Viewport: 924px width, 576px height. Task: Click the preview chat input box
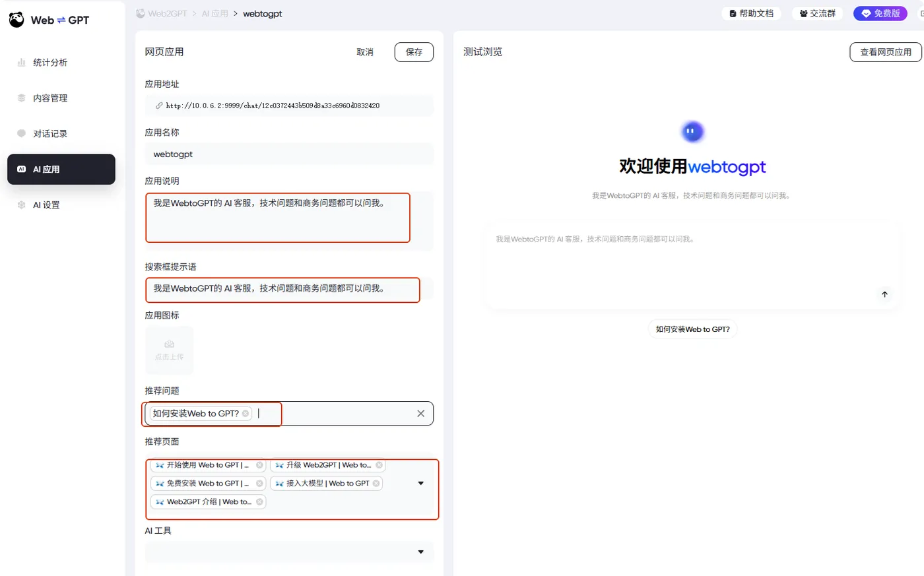pos(692,265)
